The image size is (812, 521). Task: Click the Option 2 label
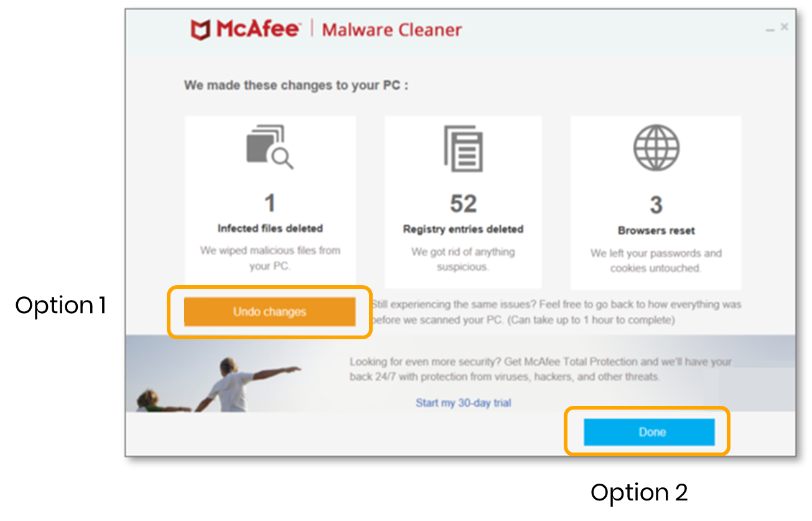tap(639, 492)
